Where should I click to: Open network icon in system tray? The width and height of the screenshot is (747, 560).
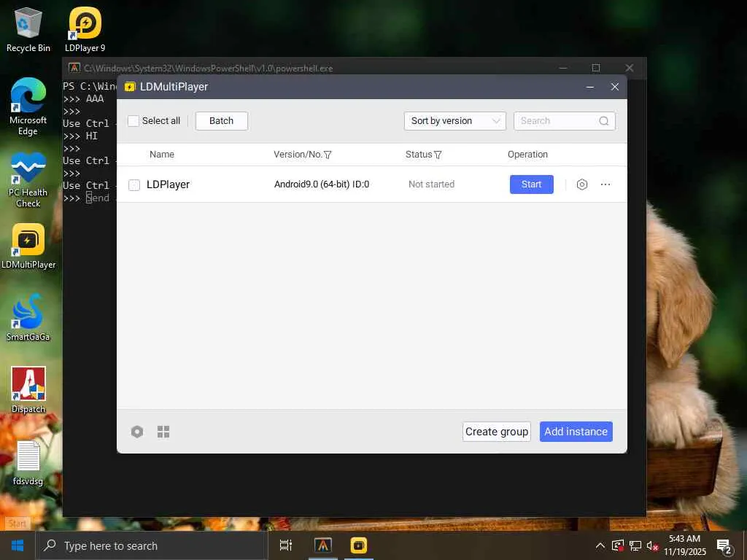click(635, 545)
